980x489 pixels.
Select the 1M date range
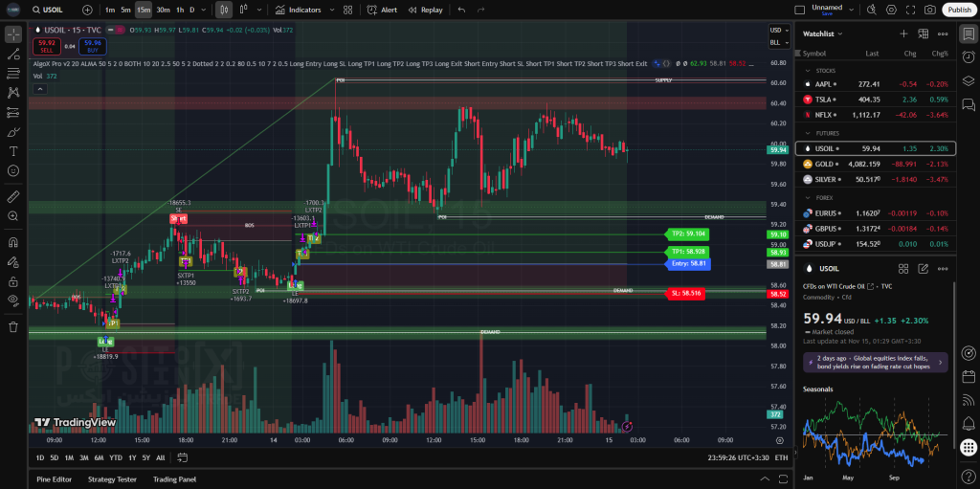(69, 457)
